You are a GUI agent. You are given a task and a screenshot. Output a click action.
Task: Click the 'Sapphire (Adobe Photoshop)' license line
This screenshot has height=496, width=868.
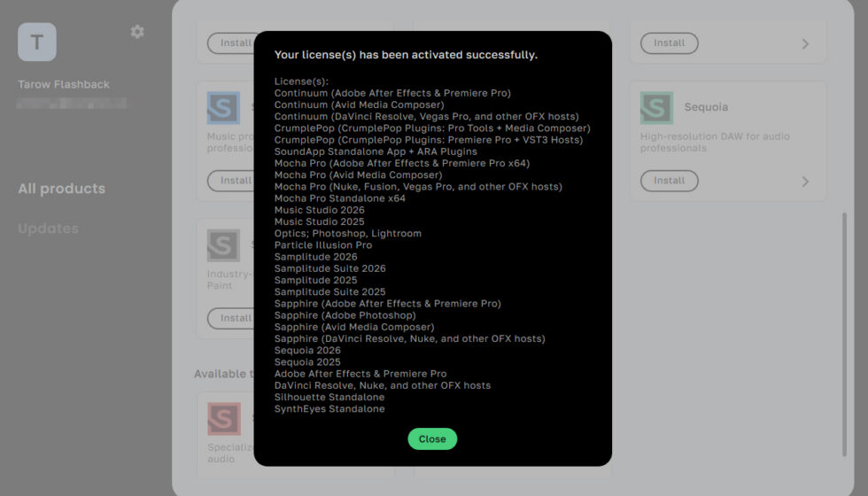(x=345, y=315)
